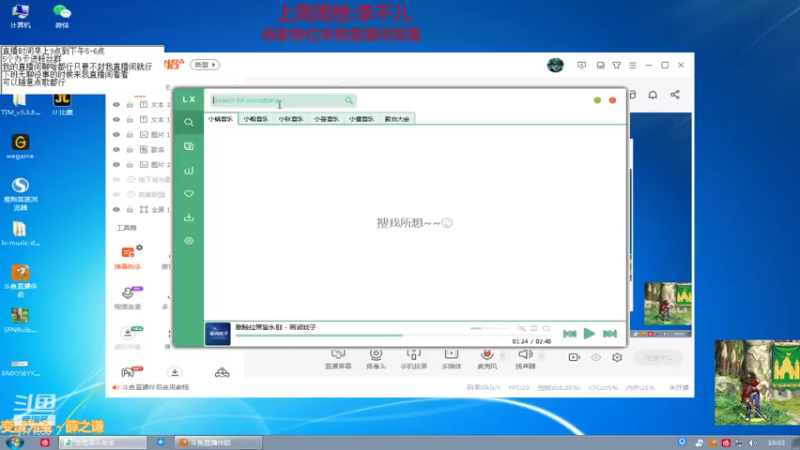Toggle visibility of 全屏 1 source
Viewport: 800px width, 450px height.
tap(116, 210)
